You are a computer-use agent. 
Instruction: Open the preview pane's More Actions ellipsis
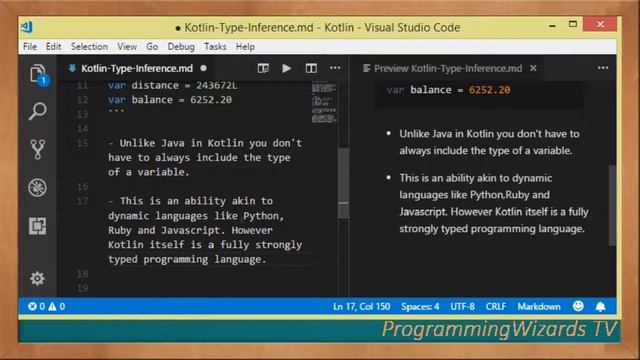(x=603, y=68)
